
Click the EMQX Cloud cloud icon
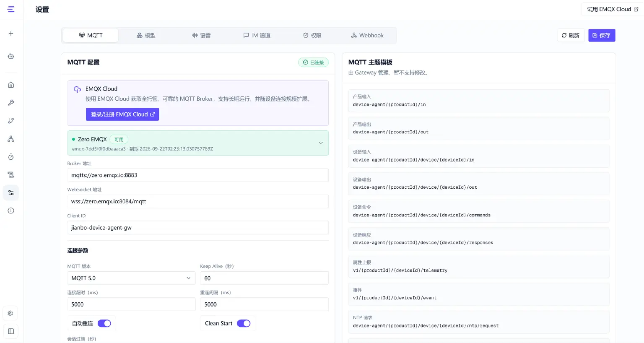coord(77,89)
